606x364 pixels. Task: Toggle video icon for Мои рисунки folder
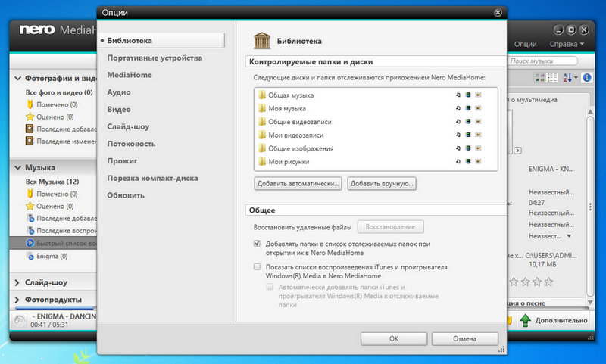468,161
